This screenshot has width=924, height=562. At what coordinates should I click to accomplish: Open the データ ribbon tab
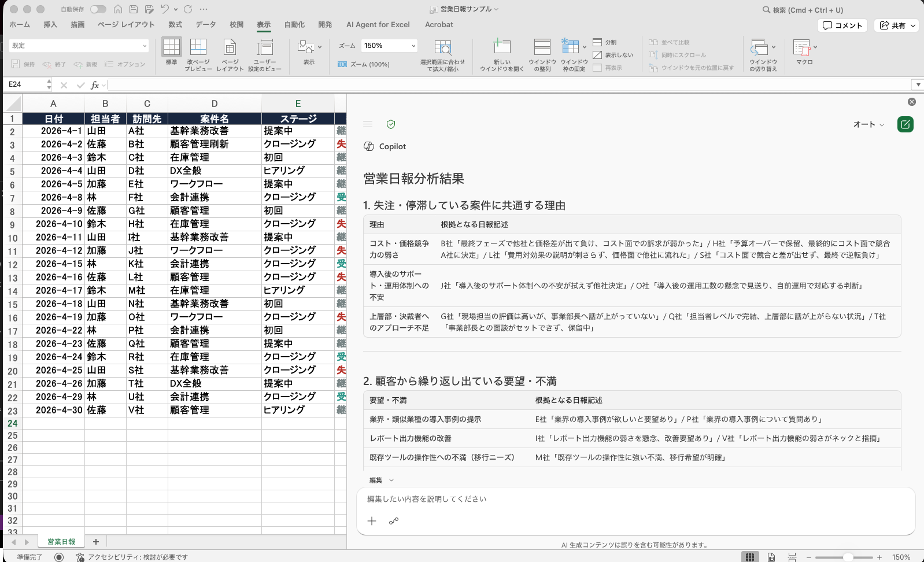[206, 24]
